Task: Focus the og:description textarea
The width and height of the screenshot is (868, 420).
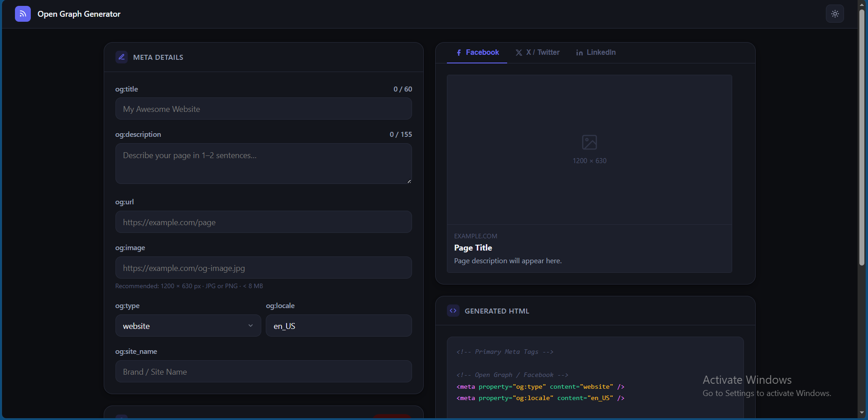Action: pos(264,164)
